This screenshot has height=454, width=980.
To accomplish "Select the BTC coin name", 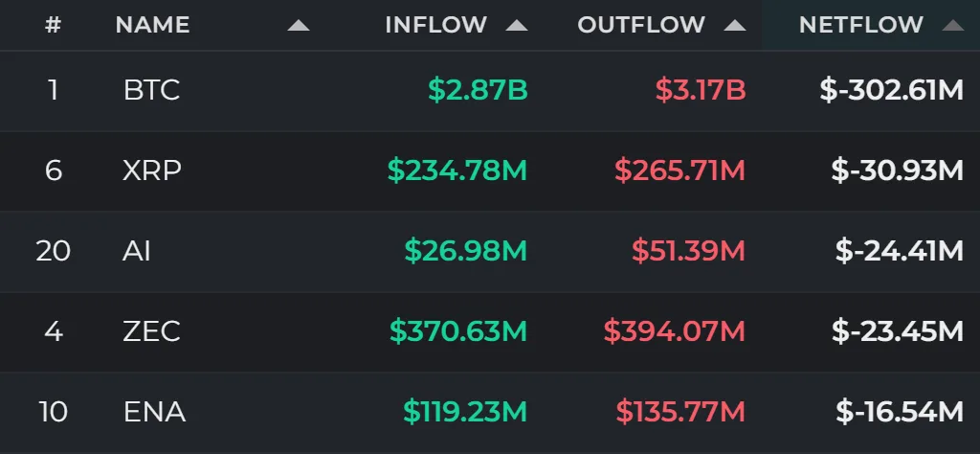I will pos(152,90).
